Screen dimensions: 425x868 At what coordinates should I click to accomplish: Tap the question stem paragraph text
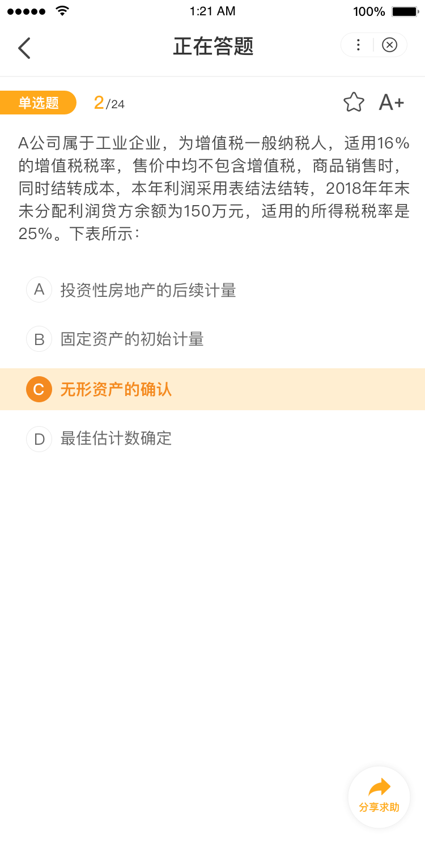tap(213, 188)
